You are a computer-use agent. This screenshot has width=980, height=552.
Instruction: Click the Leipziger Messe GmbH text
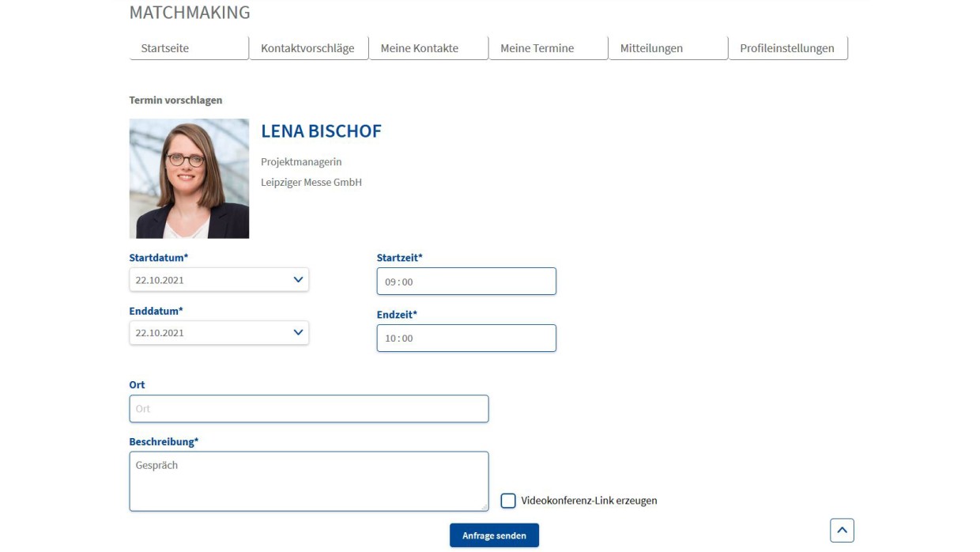click(311, 183)
